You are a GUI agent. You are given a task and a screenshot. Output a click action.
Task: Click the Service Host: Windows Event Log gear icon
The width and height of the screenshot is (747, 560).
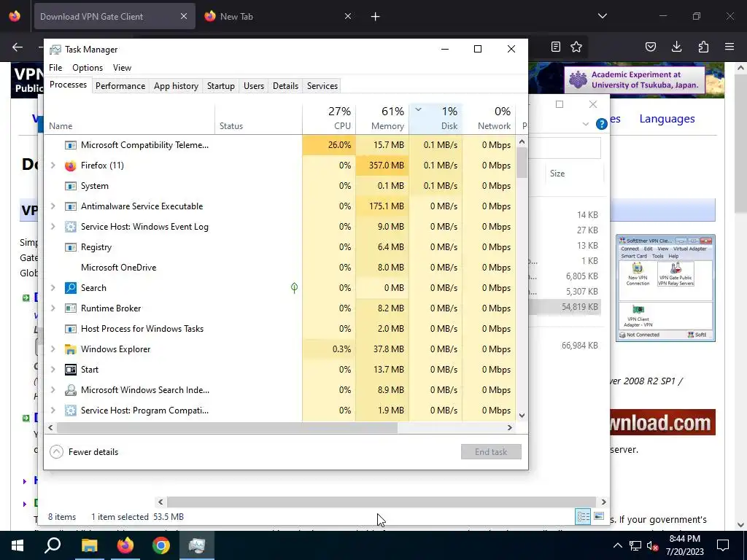[71, 227]
